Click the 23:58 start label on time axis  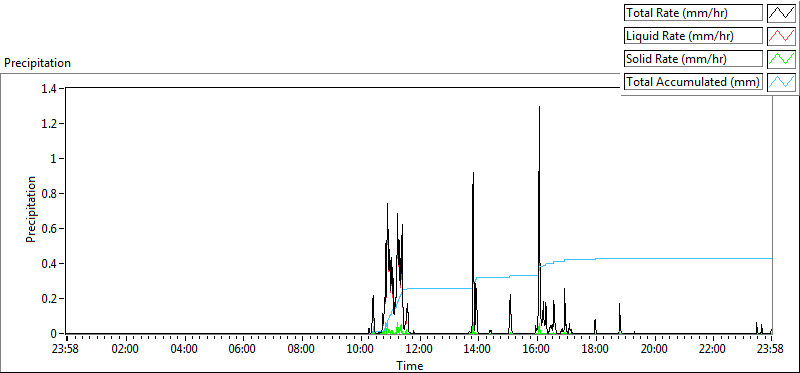pos(66,349)
